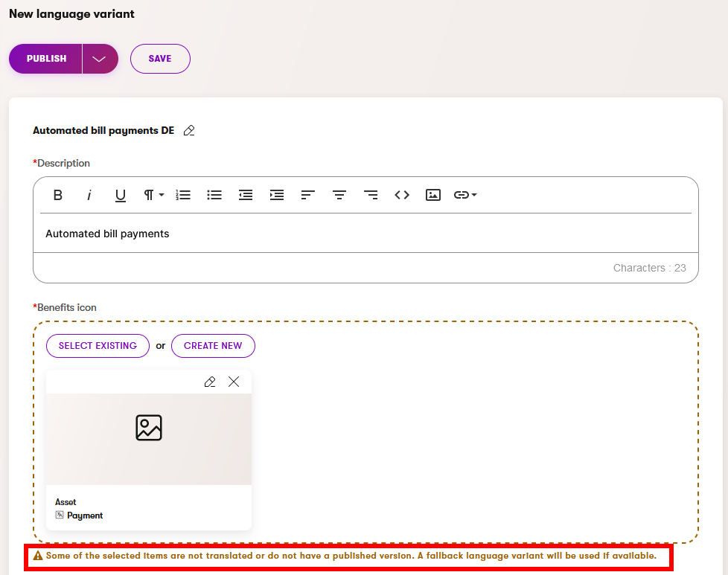Viewport: 728px width, 575px height.
Task: Remove the Payment asset from Benefits icon
Action: 234,382
